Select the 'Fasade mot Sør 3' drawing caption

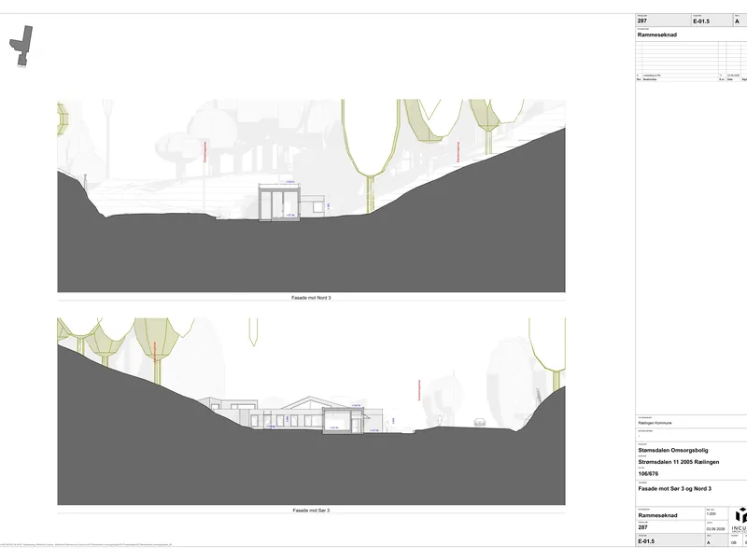click(311, 511)
